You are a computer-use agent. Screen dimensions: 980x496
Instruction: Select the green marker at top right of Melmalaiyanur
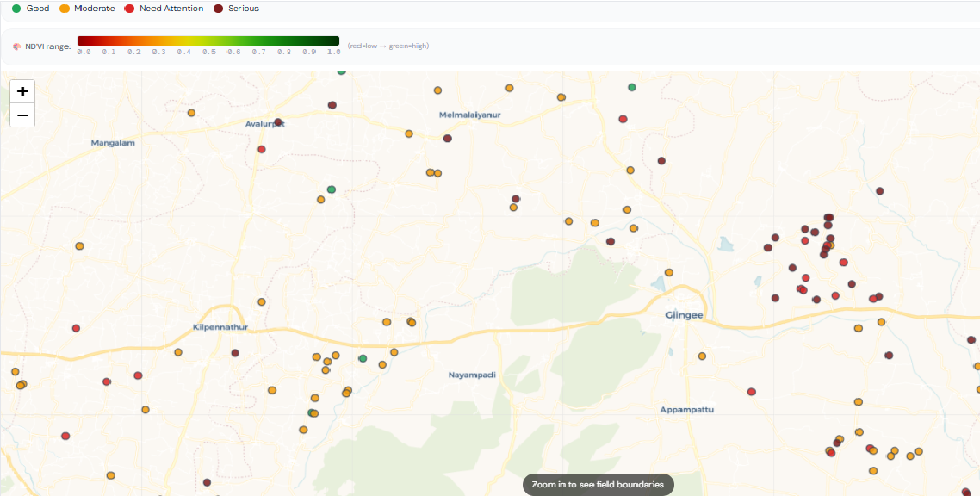632,88
